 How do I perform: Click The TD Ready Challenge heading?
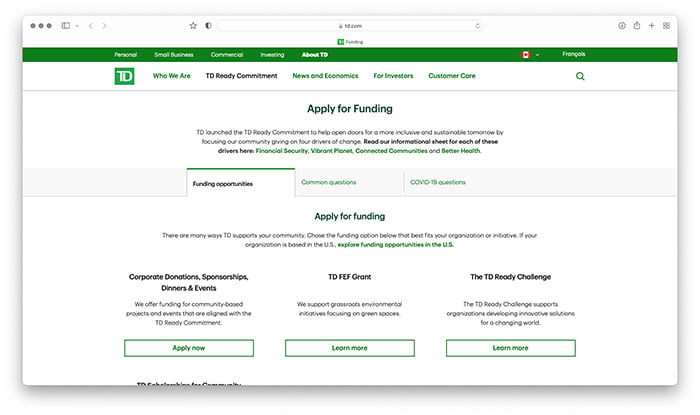pos(511,277)
